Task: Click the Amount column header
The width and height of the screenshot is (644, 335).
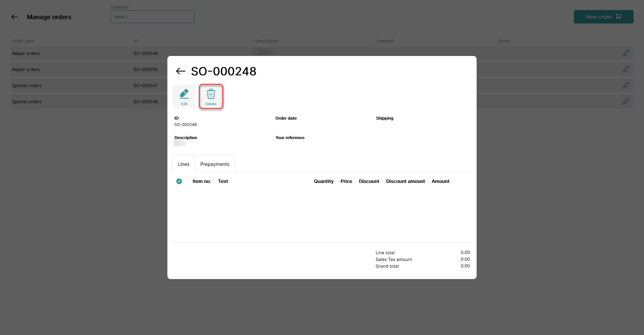Action: tap(440, 181)
